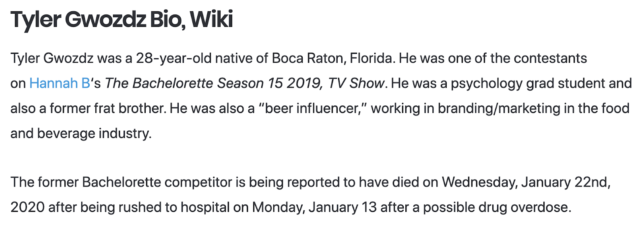The image size is (644, 228).
Task: Open the Hannah B hyperlink
Action: pyautogui.click(x=60, y=83)
